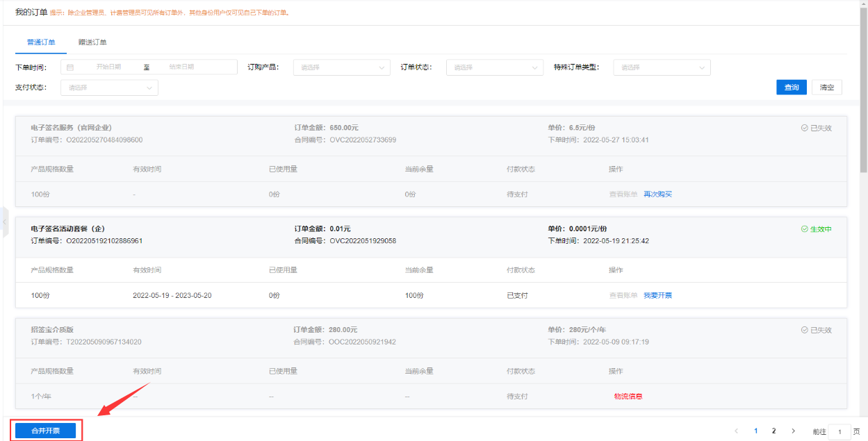Click the 清空 button
The image size is (868, 441).
827,88
